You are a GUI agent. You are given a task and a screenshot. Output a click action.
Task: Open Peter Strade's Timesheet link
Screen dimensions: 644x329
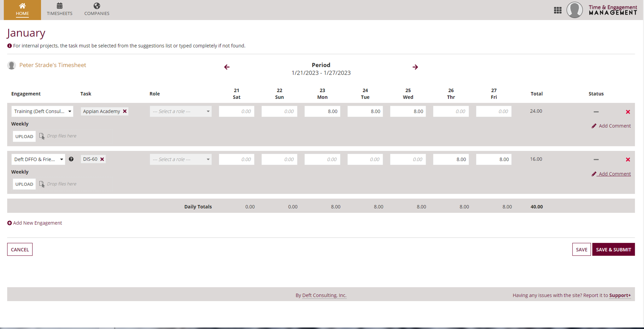(x=52, y=65)
